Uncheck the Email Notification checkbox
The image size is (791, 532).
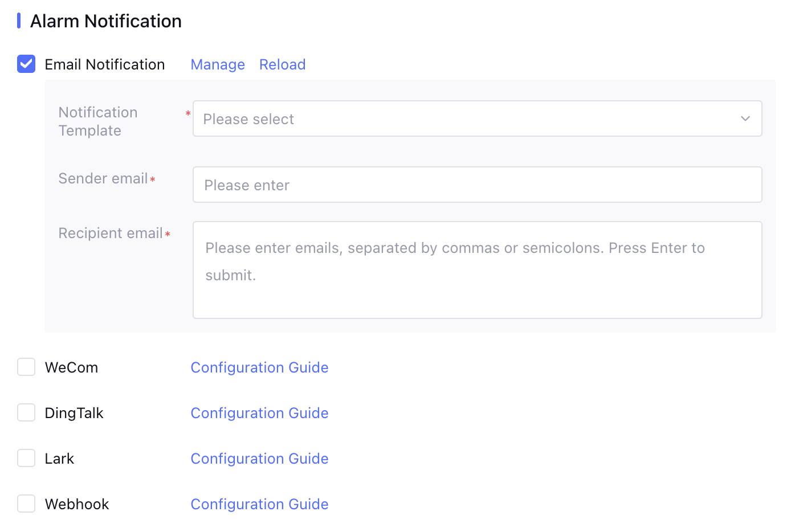click(26, 64)
